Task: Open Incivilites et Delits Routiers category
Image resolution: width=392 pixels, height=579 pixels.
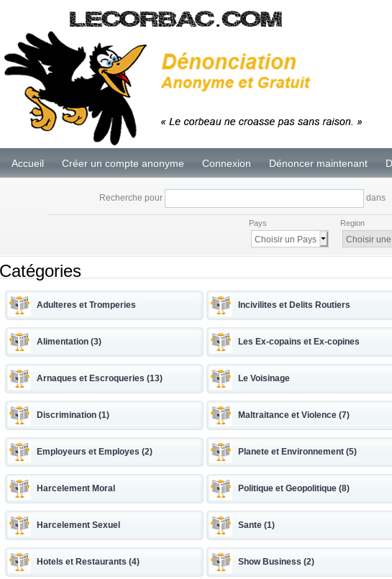Action: click(x=293, y=305)
